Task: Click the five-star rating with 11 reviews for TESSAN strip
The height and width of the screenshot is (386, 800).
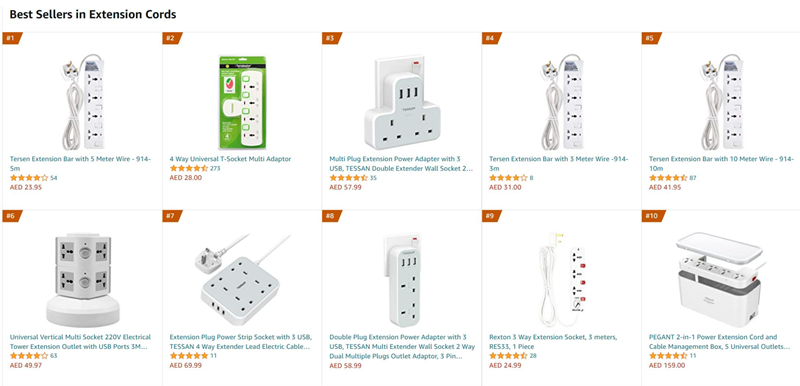Action: click(189, 356)
